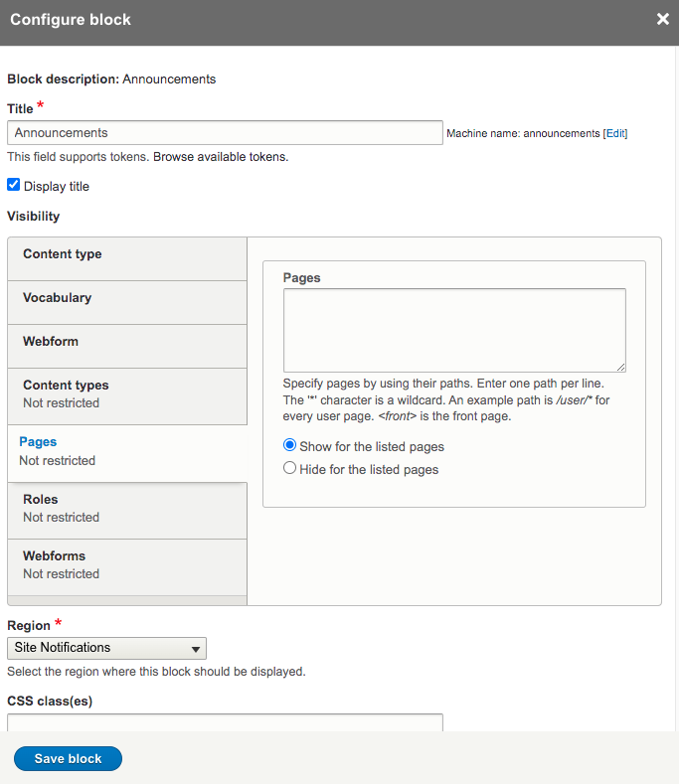Uncheck the Display title checkbox
The width and height of the screenshot is (679, 784).
click(14, 185)
